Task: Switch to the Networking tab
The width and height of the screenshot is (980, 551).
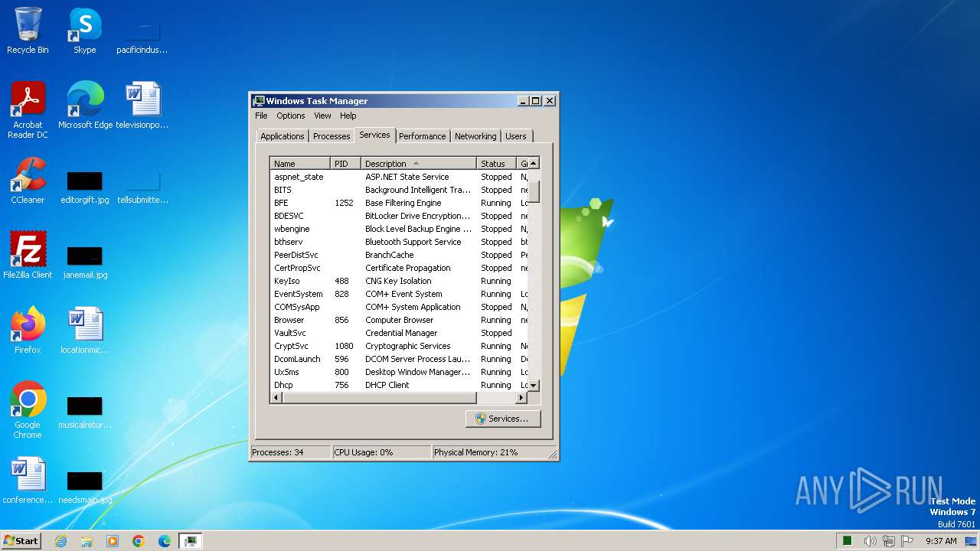Action: pos(475,136)
